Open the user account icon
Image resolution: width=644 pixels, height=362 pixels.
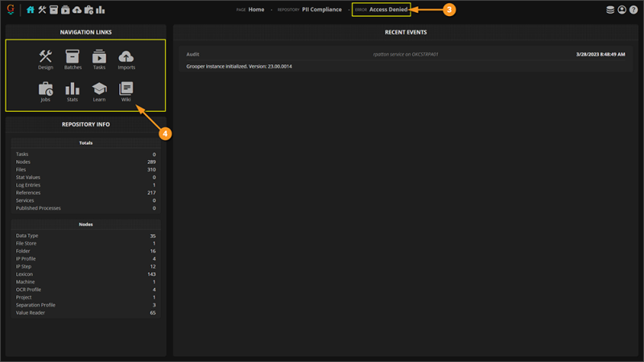[621, 10]
